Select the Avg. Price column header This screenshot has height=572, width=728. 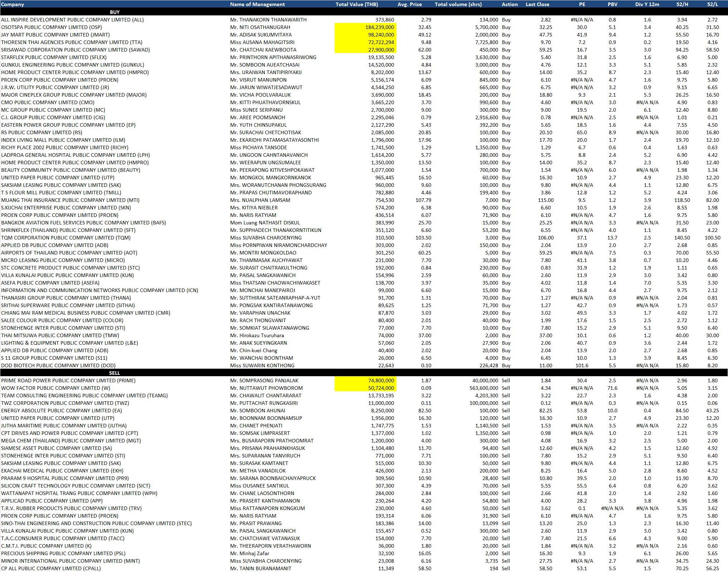click(409, 4)
